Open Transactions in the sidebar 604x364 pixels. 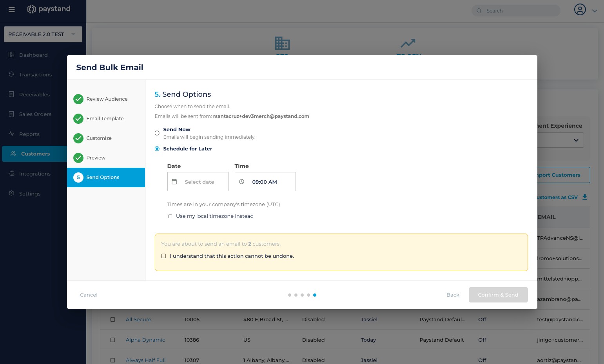[35, 74]
